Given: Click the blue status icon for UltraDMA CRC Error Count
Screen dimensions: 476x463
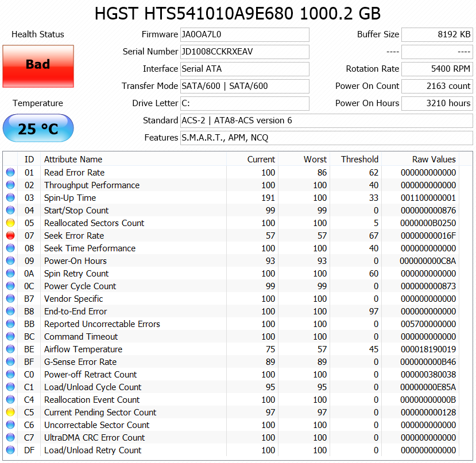Looking at the screenshot, I should [x=10, y=438].
